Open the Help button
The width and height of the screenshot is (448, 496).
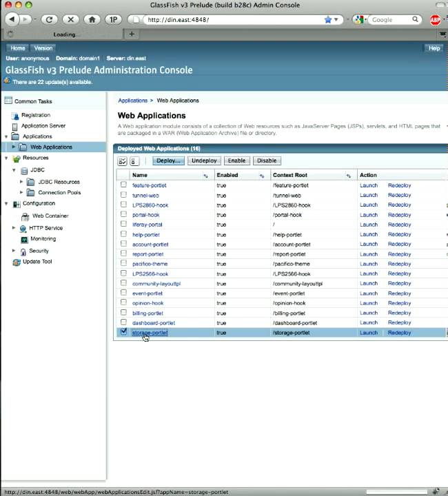coord(434,48)
